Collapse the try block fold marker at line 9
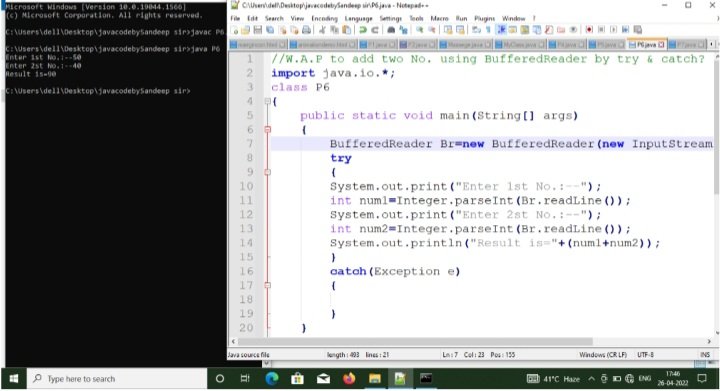 [x=268, y=172]
